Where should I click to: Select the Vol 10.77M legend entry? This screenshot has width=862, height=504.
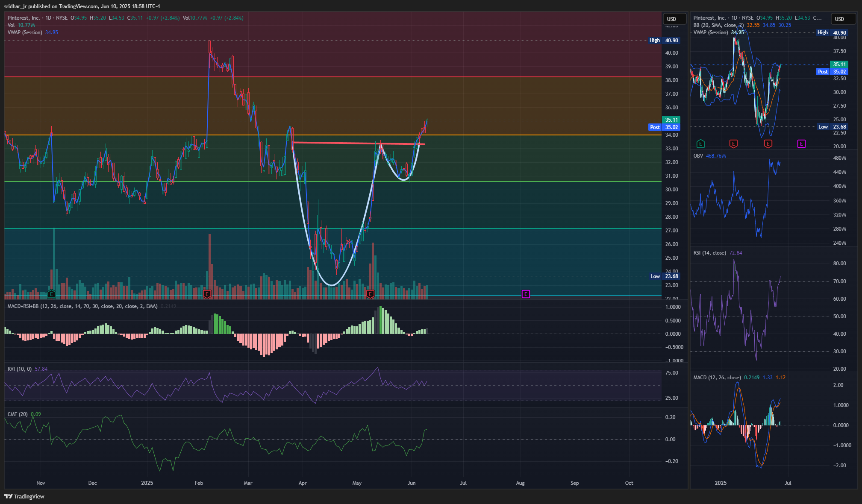pos(21,25)
